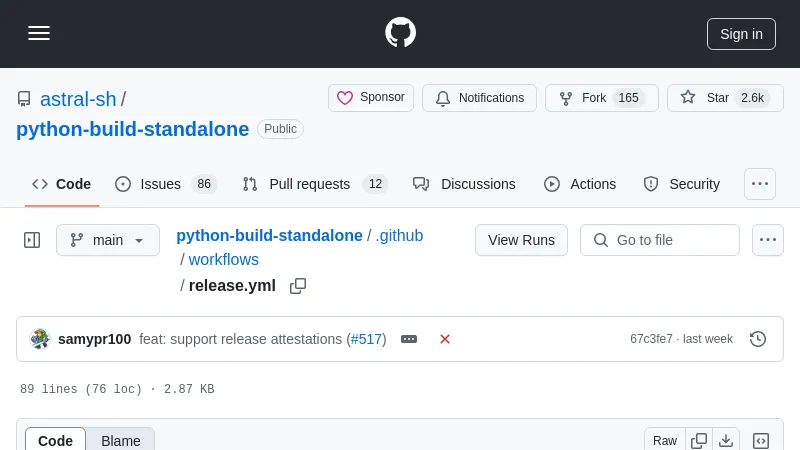Screen dimensions: 800x450
Task: Click the Sign in button
Action: point(741,33)
